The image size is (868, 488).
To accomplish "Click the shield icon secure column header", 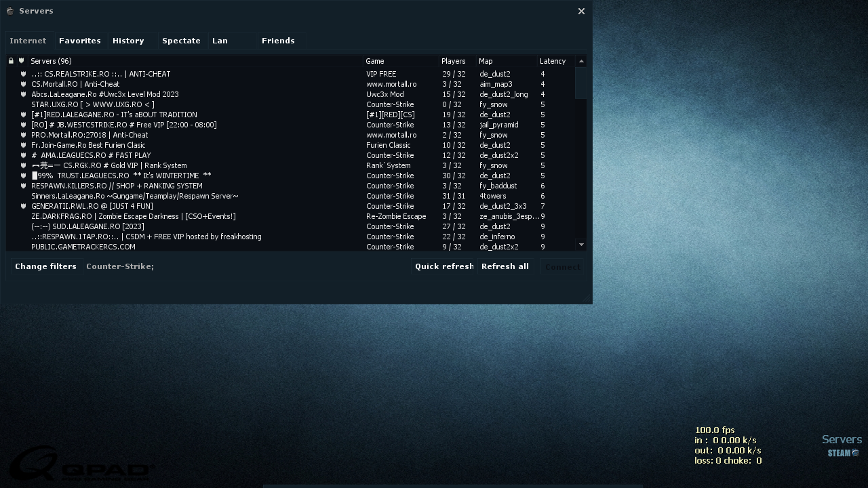I will pos(21,61).
